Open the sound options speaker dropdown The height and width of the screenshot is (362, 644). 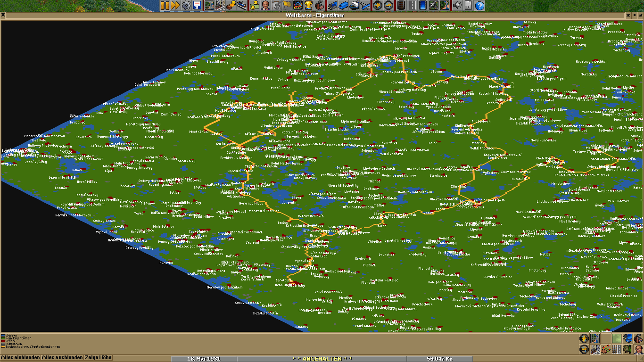[x=457, y=6]
